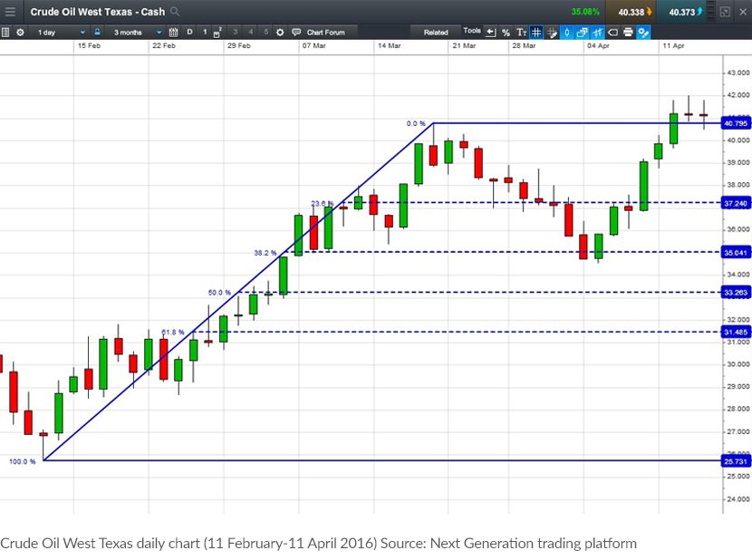The image size is (752, 560).
Task: Open the hamburger menu in the title bar
Action: pos(10,12)
